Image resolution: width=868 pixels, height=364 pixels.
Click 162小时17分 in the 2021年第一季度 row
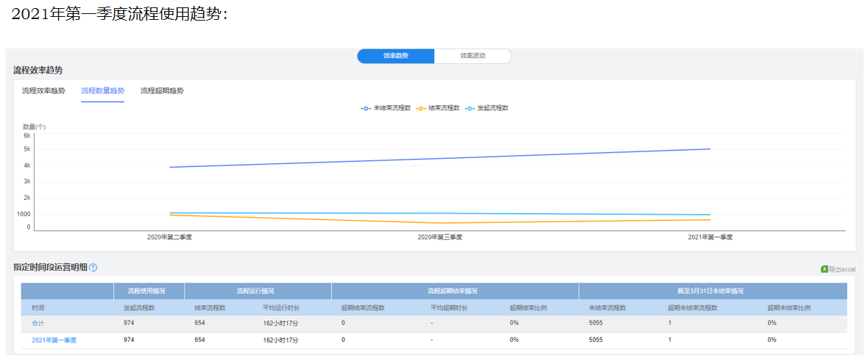click(x=281, y=340)
